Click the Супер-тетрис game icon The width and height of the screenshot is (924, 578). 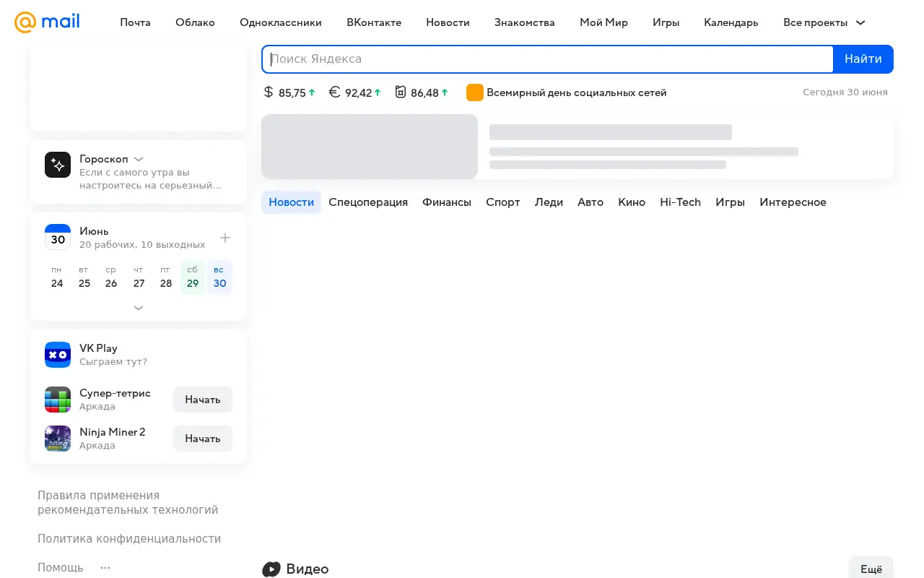(x=58, y=400)
